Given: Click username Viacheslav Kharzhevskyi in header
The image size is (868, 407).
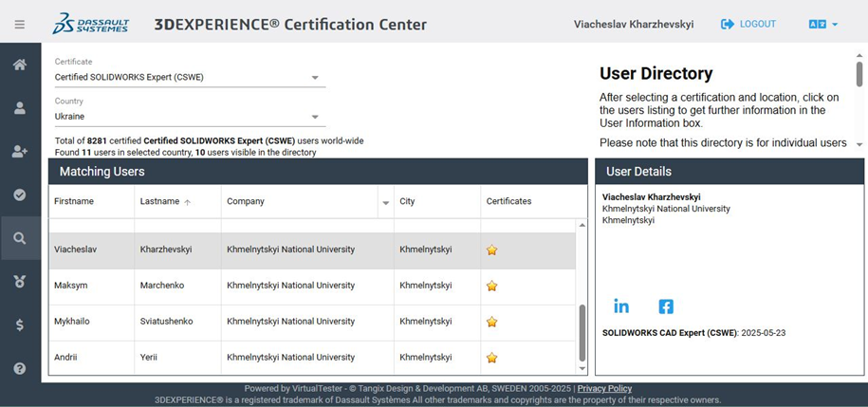Looking at the screenshot, I should click(x=634, y=25).
